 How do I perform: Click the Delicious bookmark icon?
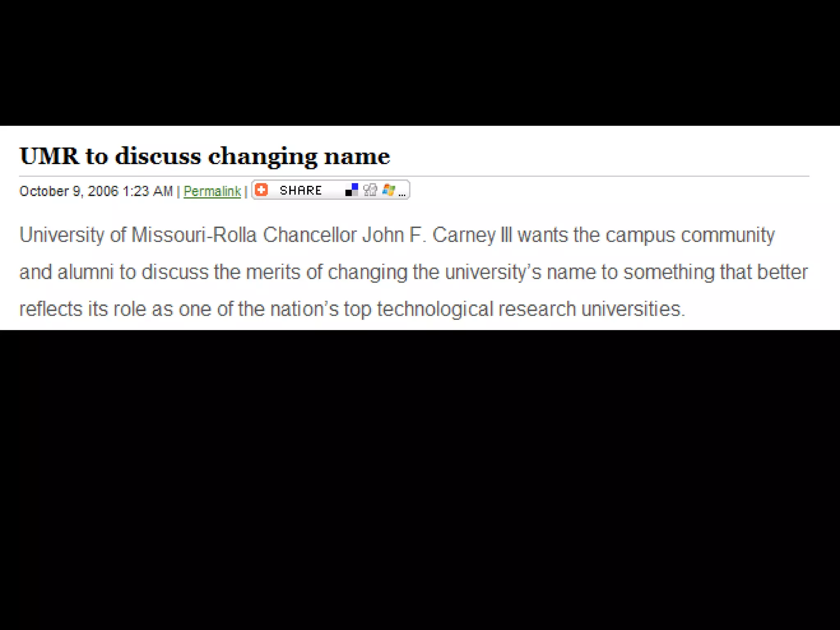click(x=352, y=189)
